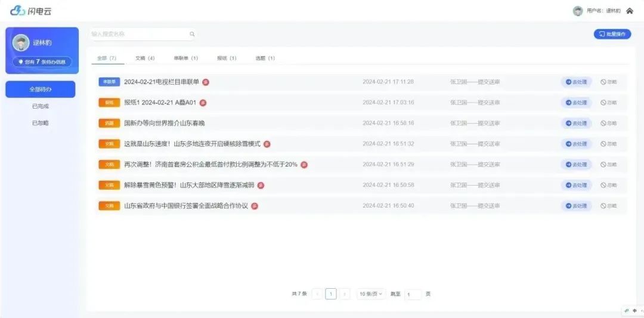Click the red badge after 中国银行签署 title
The height and width of the screenshot is (318, 644).
pyautogui.click(x=255, y=206)
